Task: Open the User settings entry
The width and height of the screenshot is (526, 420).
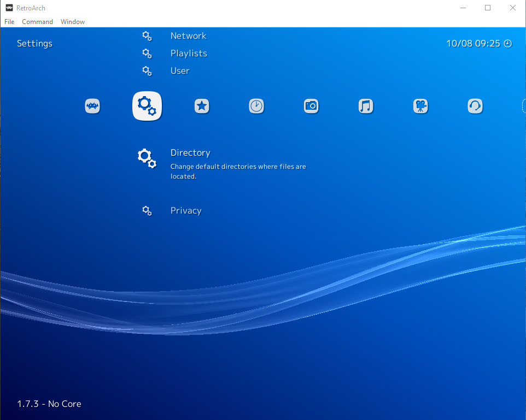Action: (180, 71)
